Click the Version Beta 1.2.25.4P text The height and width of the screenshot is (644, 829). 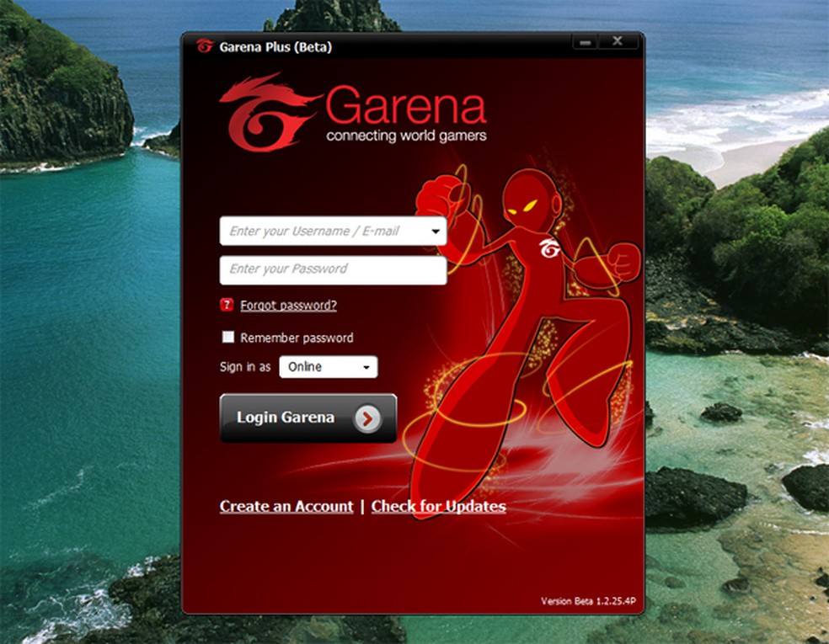pyautogui.click(x=588, y=601)
